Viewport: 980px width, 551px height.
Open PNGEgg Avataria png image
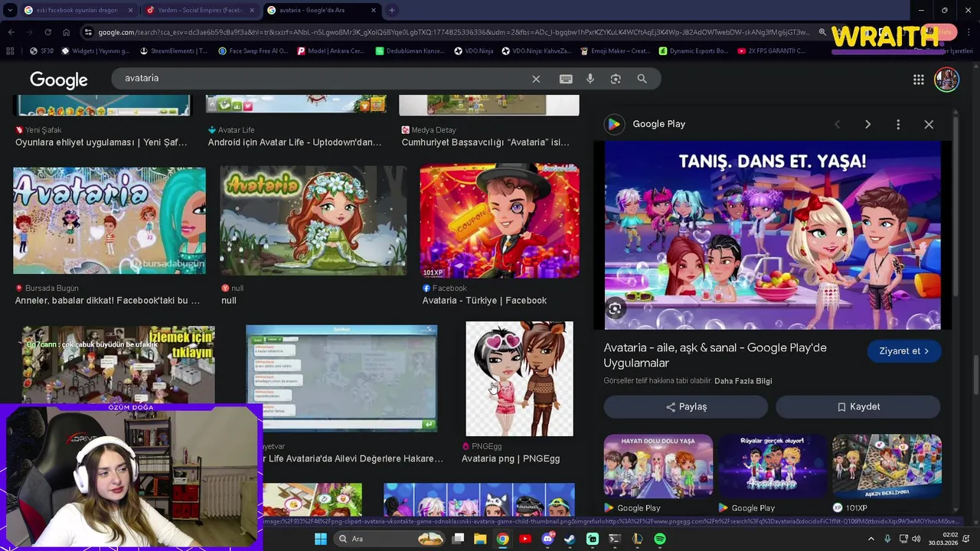pyautogui.click(x=519, y=379)
